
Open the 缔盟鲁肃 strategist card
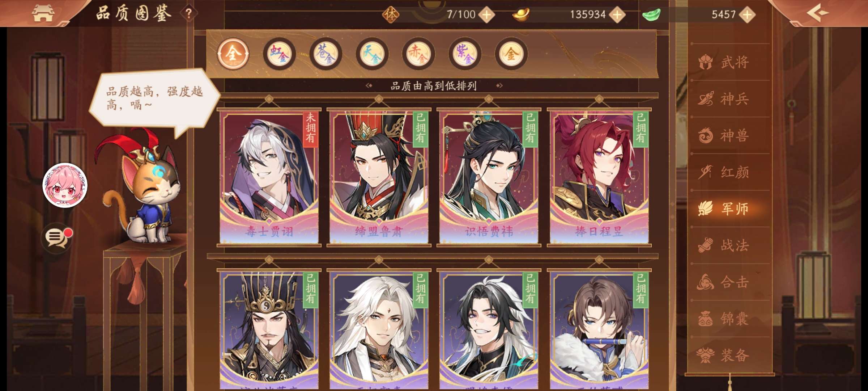pos(379,177)
